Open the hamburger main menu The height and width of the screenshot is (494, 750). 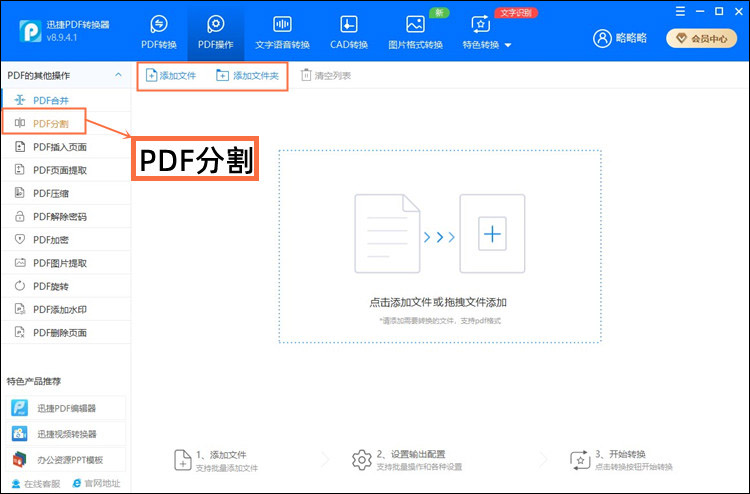tap(680, 11)
